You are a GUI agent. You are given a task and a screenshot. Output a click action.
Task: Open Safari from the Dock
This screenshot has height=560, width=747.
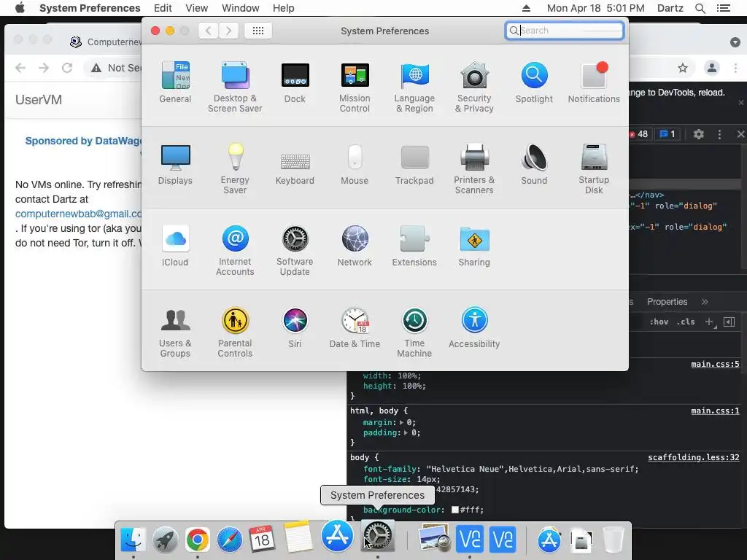coord(230,540)
